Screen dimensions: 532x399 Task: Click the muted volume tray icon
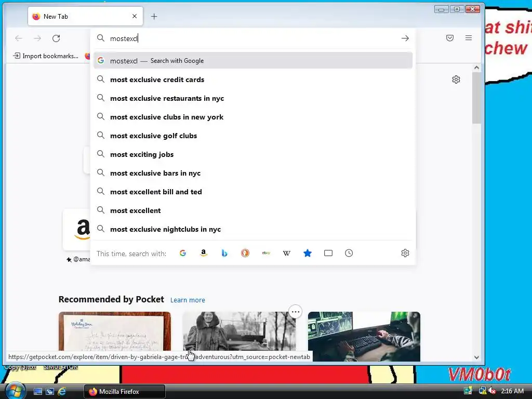click(x=492, y=391)
